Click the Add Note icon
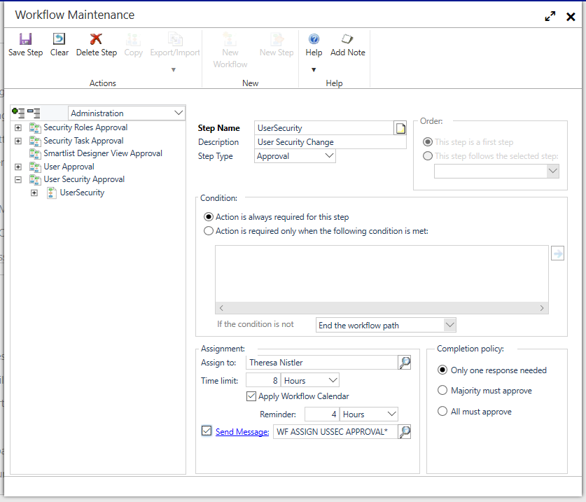The image size is (586, 502). [347, 39]
